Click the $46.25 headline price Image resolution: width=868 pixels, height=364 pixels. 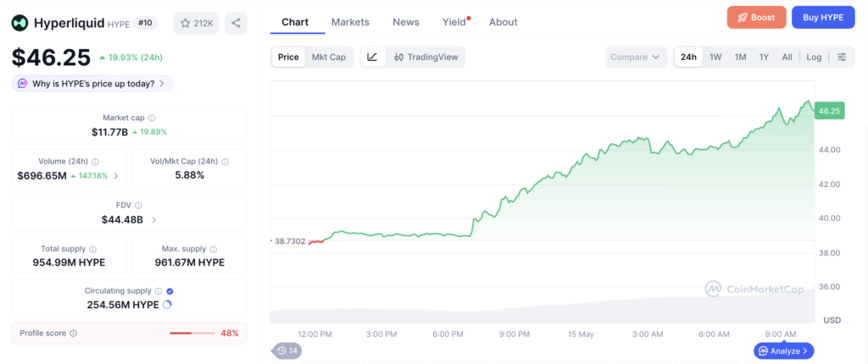point(51,58)
